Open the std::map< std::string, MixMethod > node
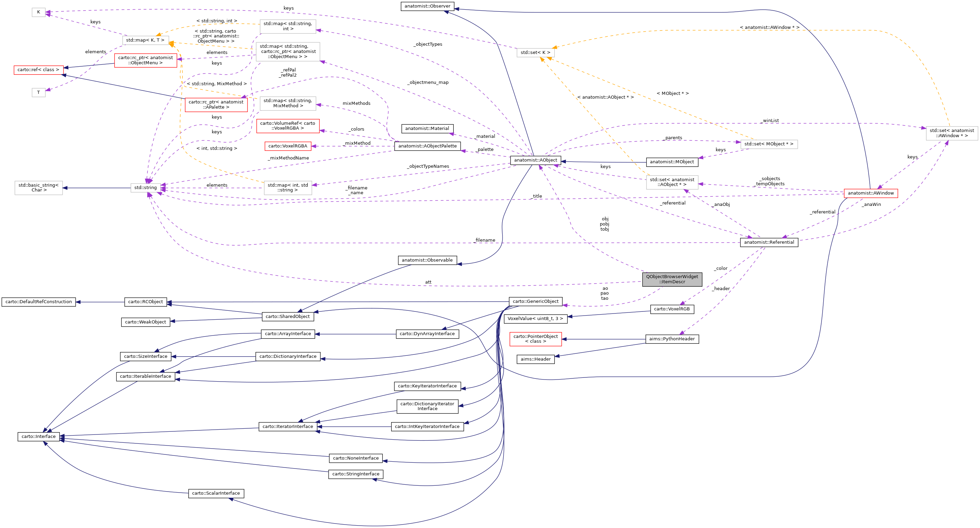980x528 pixels. (x=288, y=103)
